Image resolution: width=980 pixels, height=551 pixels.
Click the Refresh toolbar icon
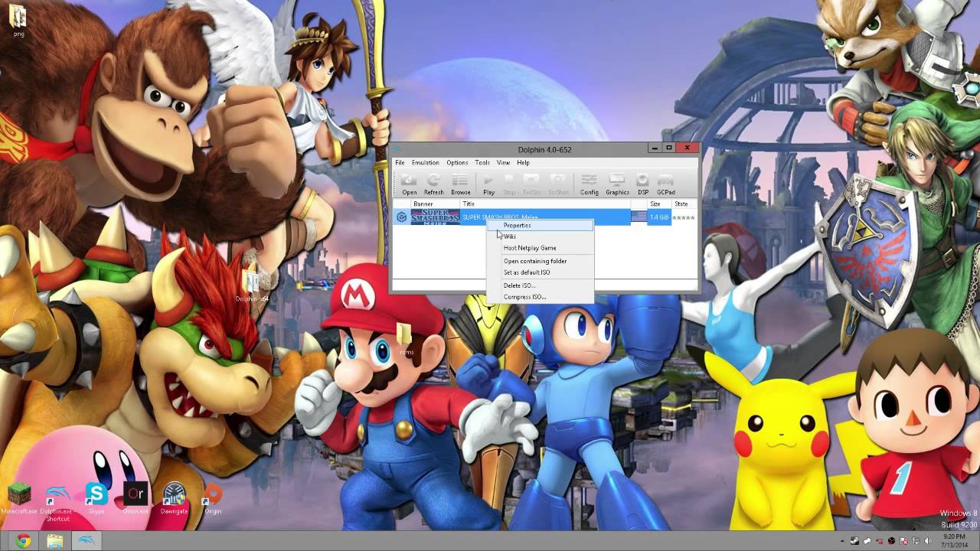[433, 184]
